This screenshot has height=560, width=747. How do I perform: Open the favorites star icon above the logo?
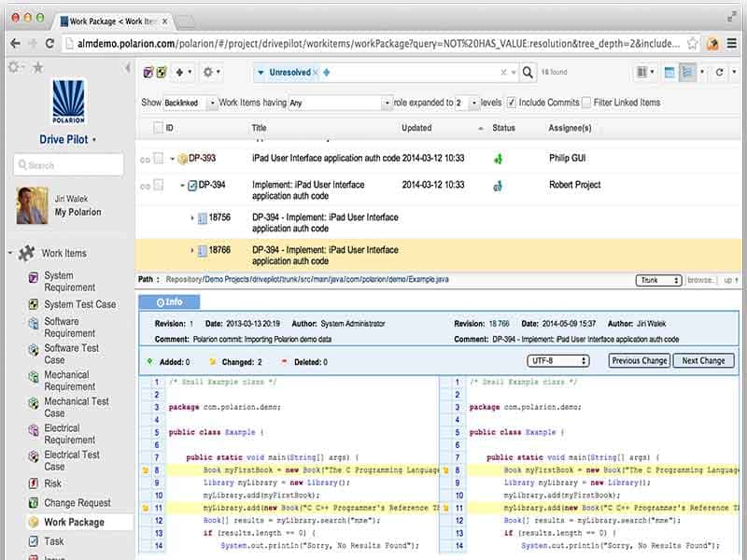click(x=38, y=67)
